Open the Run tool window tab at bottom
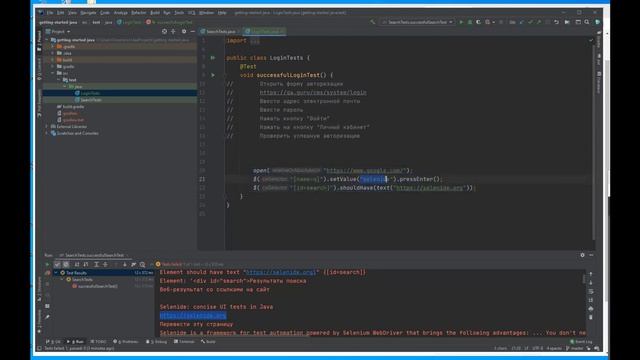640x360 pixels. [76, 342]
